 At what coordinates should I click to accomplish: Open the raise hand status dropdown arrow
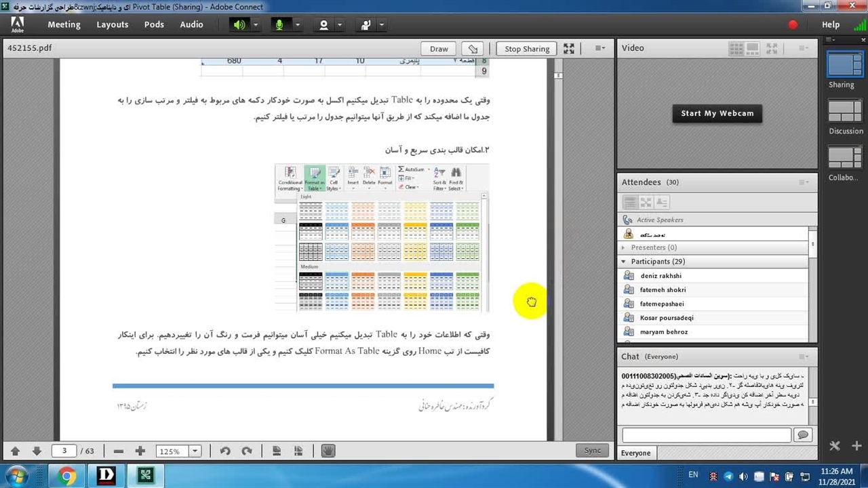[x=382, y=25]
